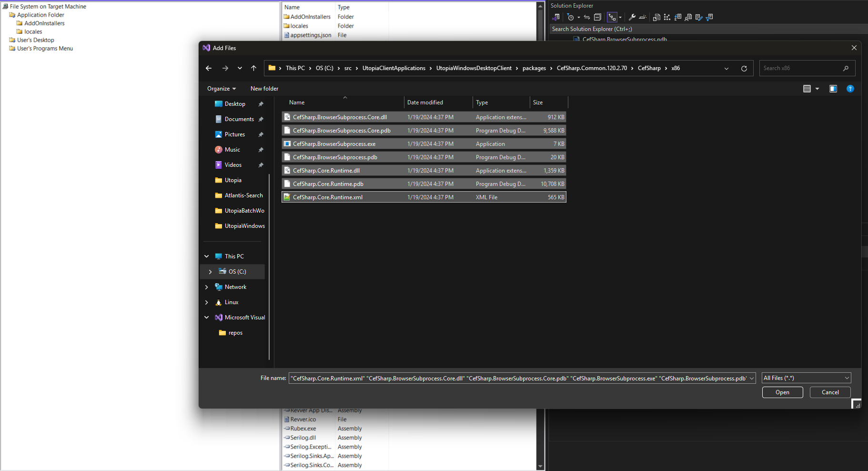Sort files by Date modified column
Screen dimensions: 868x471
coord(438,102)
